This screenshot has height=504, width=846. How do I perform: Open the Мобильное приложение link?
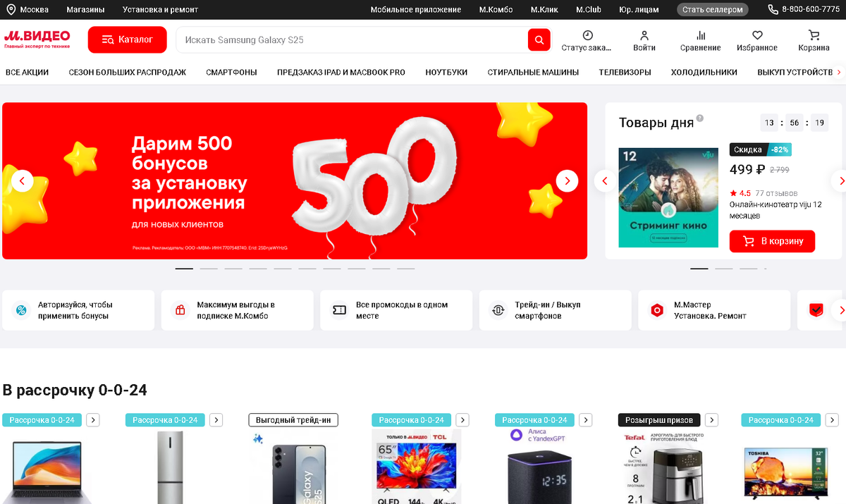click(416, 10)
